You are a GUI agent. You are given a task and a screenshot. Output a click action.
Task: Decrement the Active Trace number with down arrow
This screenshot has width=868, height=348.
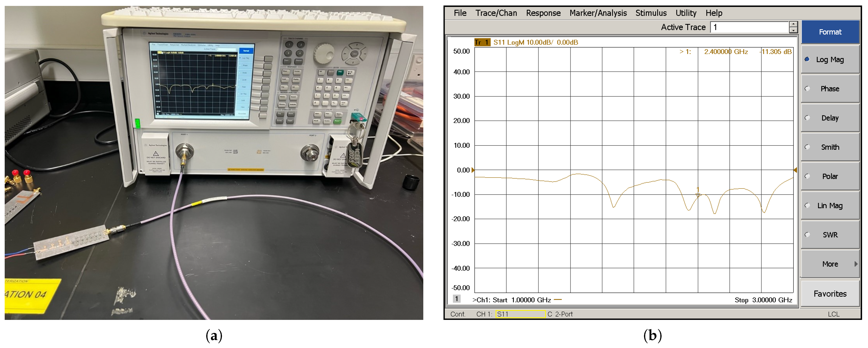[x=794, y=30]
